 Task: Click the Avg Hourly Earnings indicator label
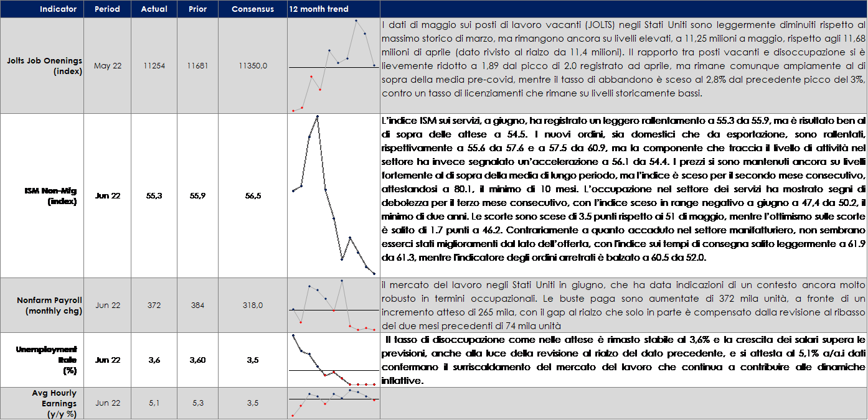coord(54,403)
